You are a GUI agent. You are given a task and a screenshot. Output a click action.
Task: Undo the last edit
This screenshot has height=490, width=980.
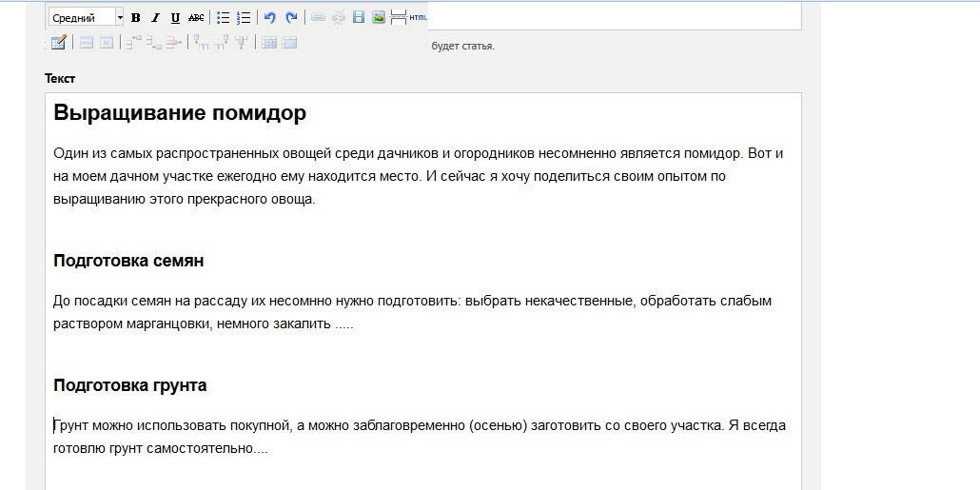point(270,17)
